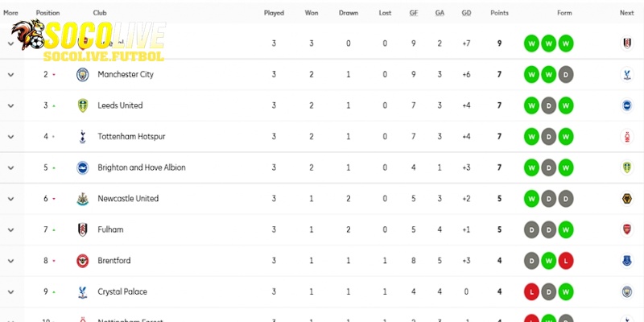Click the Manchester City club crest
The width and height of the screenshot is (644, 322).
tap(81, 74)
